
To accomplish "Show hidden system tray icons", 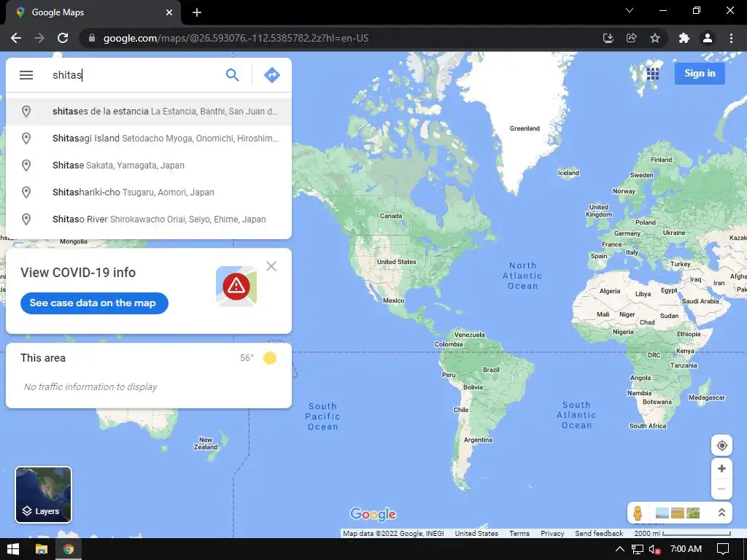I will [x=620, y=549].
